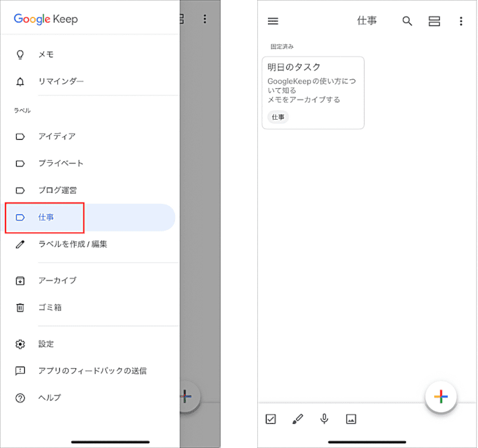The height and width of the screenshot is (448, 478).
Task: Open the アーカイブ section
Action: point(57,281)
